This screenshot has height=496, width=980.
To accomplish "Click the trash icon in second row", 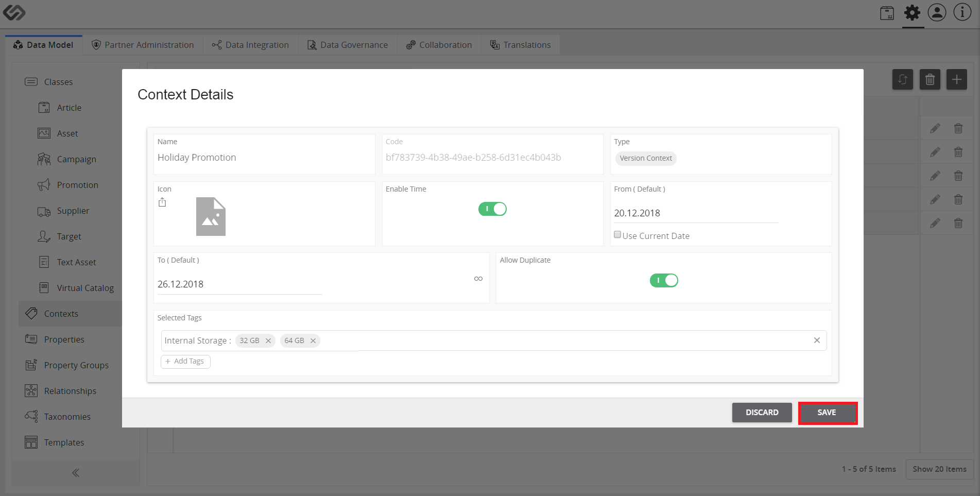I will [x=958, y=152].
